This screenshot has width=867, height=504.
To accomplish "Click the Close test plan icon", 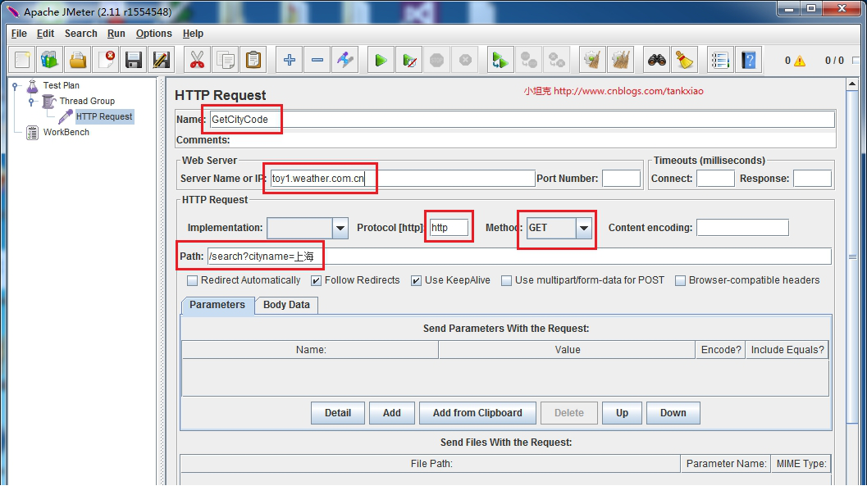I will click(106, 60).
